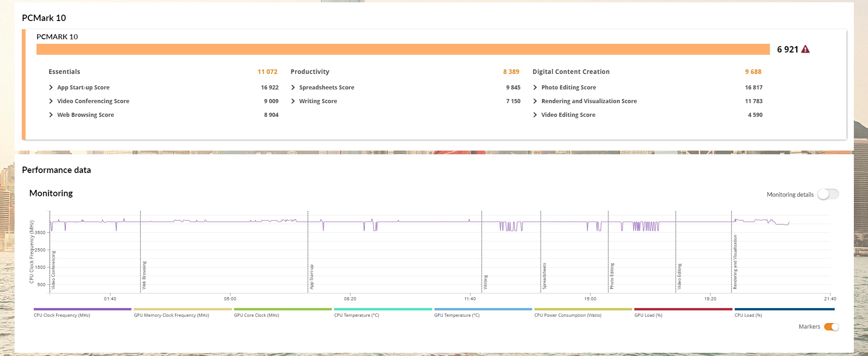This screenshot has height=356, width=868.
Task: Click the Essentials heading
Action: click(x=64, y=72)
